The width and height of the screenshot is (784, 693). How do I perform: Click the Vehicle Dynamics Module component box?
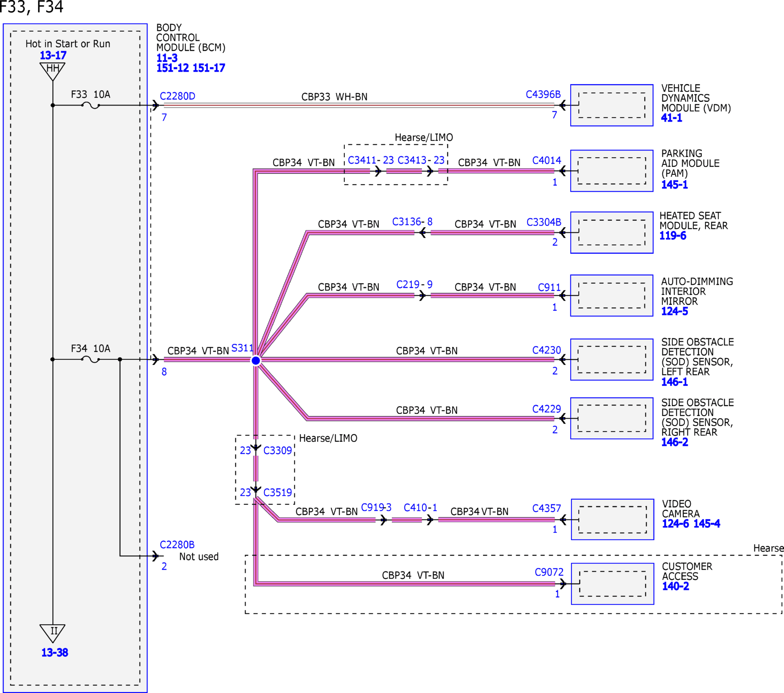(x=612, y=105)
